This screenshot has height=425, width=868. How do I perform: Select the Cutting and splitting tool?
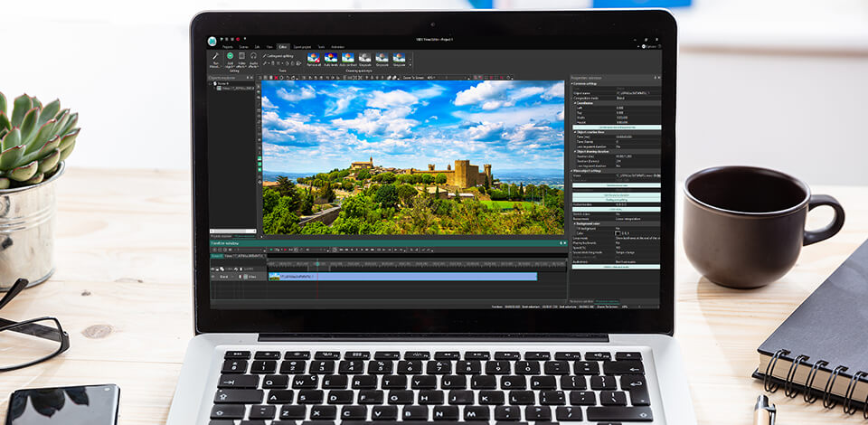[278, 56]
